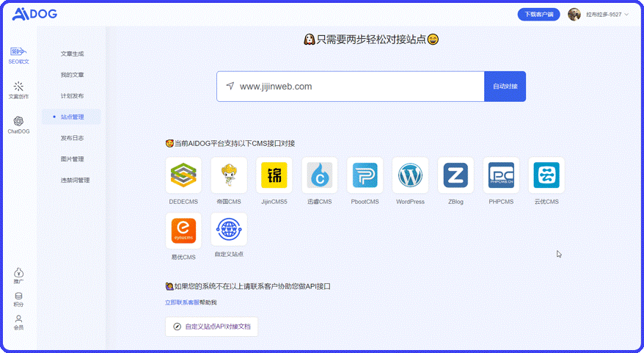Screen dimensions: 644x353
Task: Click the user avatar picture
Action: click(574, 15)
